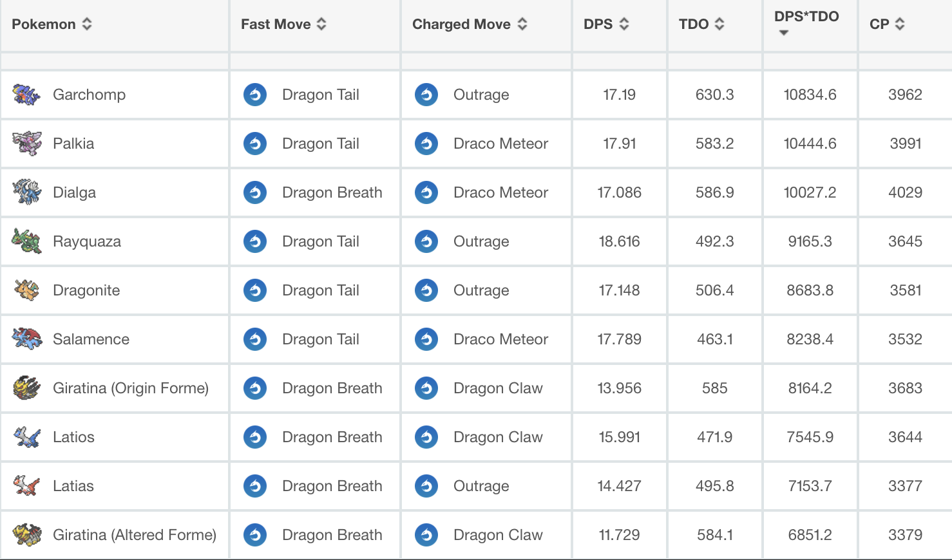Toggle DPS*TDO descending sort arrow
Screen dimensions: 952x560
tap(784, 33)
